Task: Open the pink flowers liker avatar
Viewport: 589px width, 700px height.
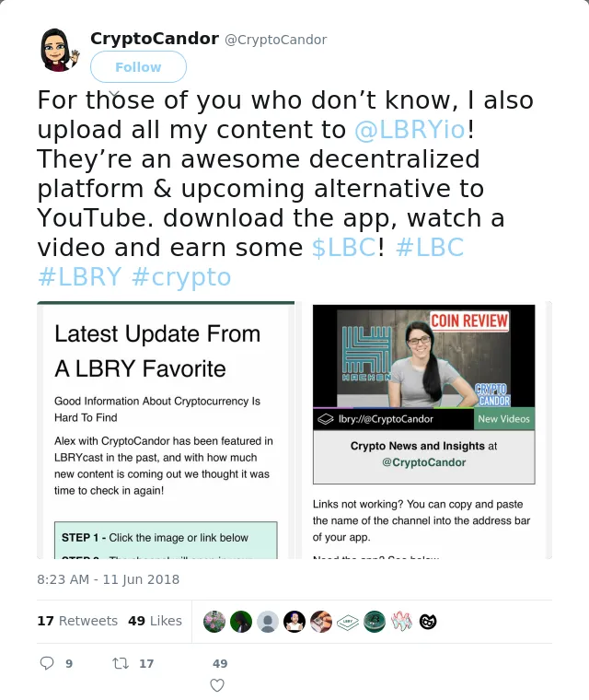Action: tap(214, 622)
